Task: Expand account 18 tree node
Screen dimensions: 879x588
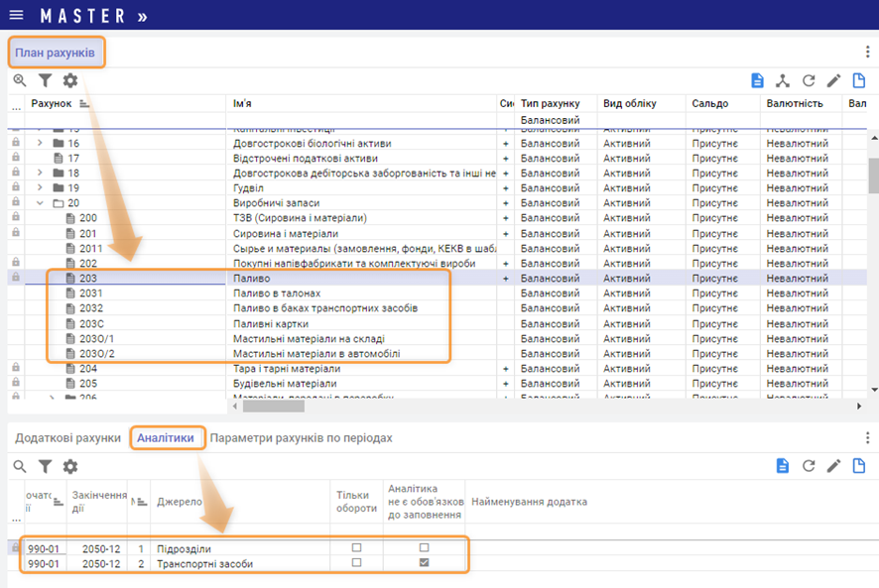Action: pyautogui.click(x=41, y=174)
